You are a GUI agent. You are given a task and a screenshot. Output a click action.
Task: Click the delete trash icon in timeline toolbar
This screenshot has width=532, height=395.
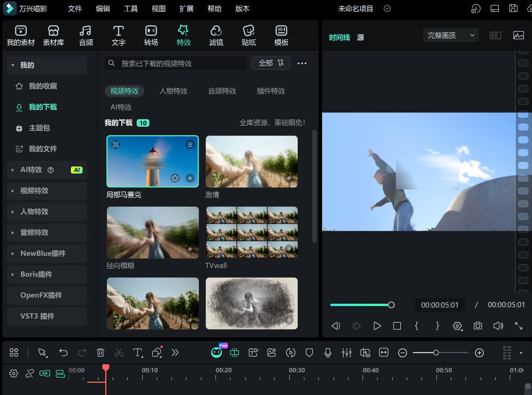click(100, 353)
